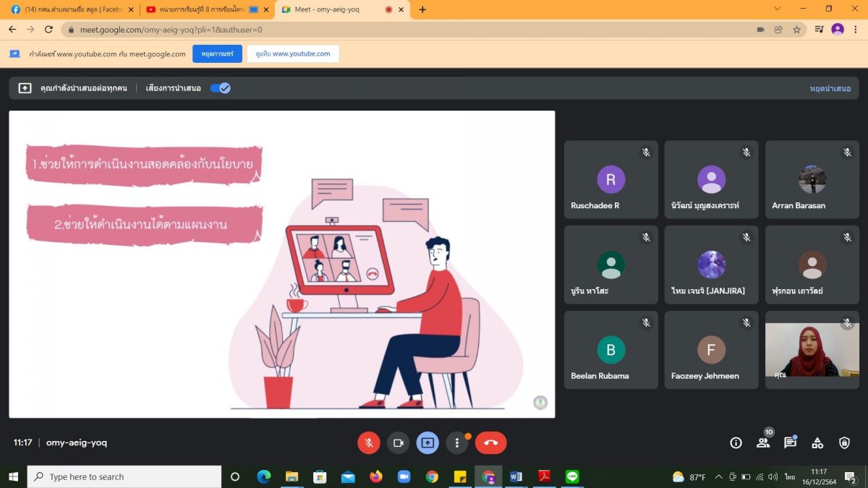Switch to the Facebook tab
868x488 pixels.
pos(69,9)
